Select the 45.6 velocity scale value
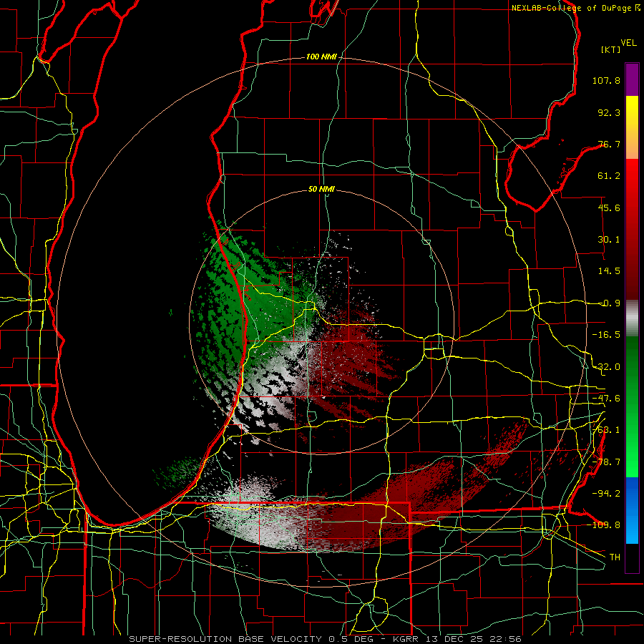Image resolution: width=644 pixels, height=644 pixels. click(609, 208)
